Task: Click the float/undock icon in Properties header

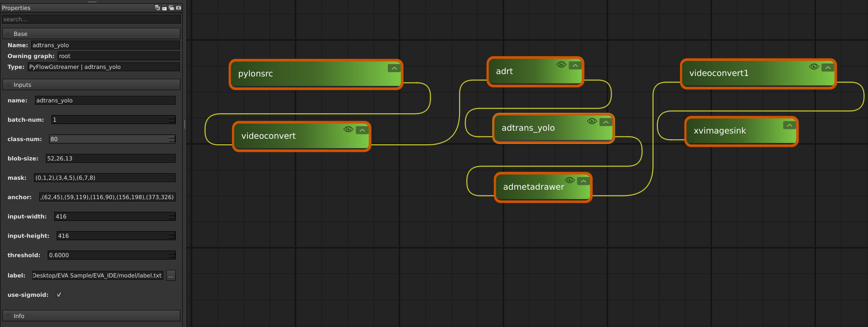Action: pyautogui.click(x=171, y=8)
